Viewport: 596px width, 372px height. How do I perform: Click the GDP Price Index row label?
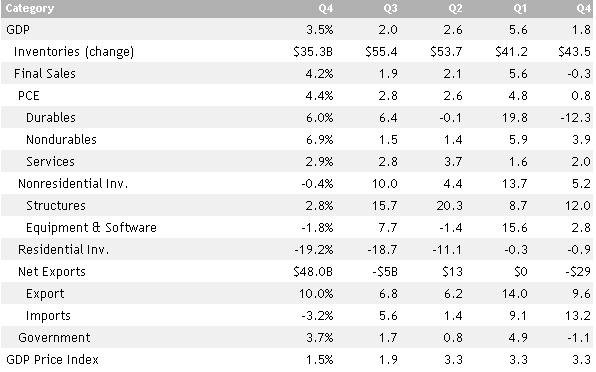pyautogui.click(x=52, y=359)
